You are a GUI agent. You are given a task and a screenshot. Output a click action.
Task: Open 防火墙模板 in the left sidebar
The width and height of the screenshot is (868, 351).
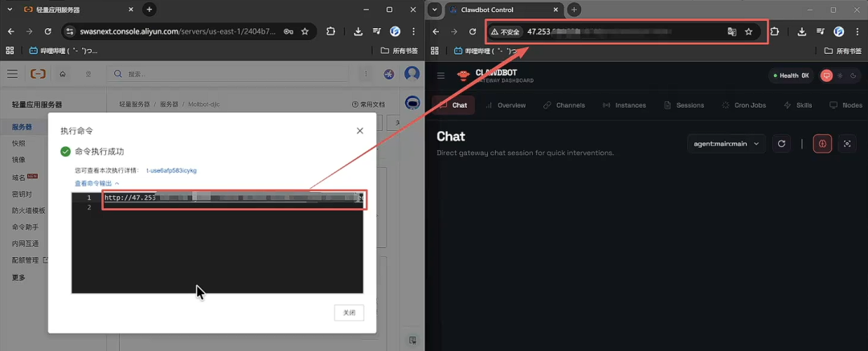[x=29, y=211]
